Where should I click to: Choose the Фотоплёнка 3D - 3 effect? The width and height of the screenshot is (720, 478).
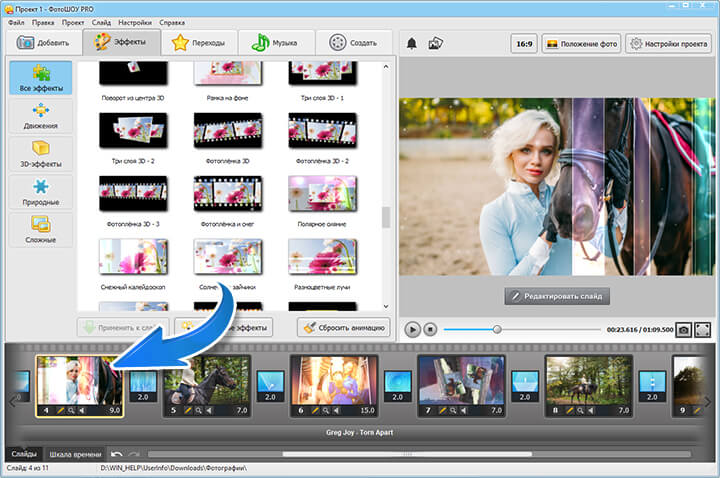tap(133, 194)
